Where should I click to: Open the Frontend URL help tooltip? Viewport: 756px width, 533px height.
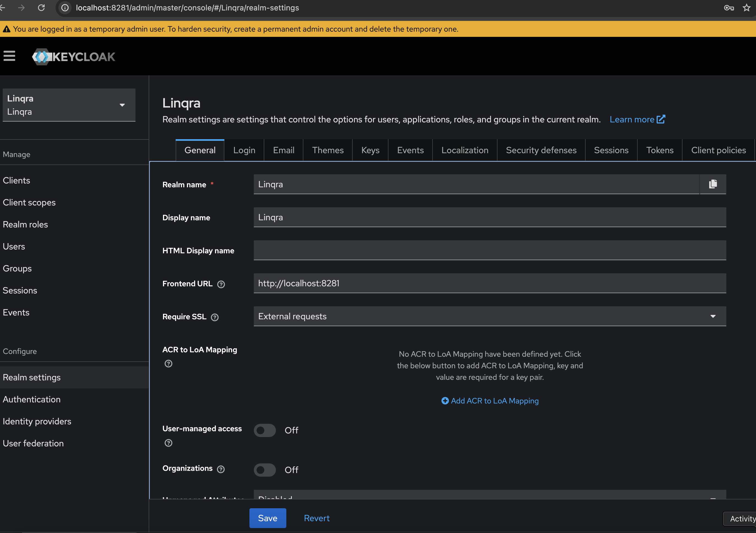point(221,284)
